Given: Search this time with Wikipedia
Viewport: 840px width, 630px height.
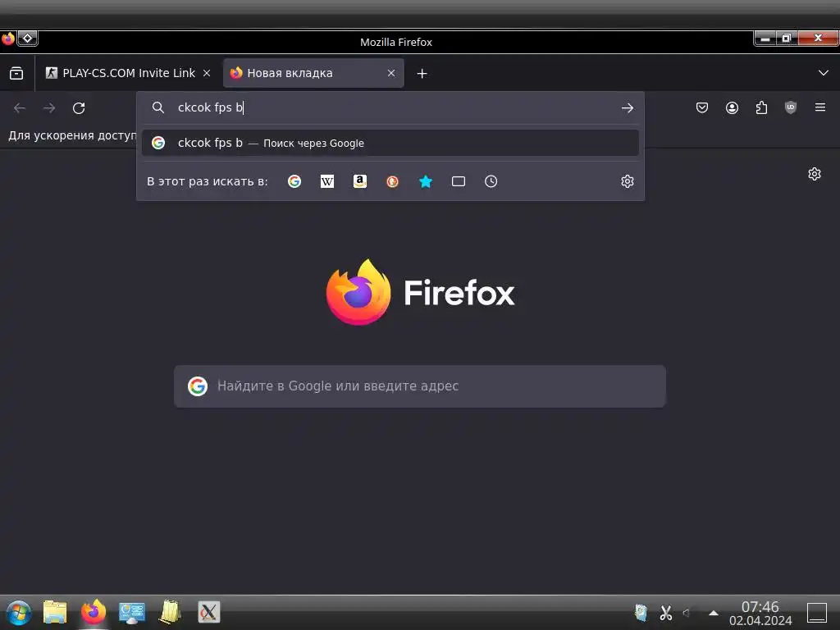Looking at the screenshot, I should point(326,181).
